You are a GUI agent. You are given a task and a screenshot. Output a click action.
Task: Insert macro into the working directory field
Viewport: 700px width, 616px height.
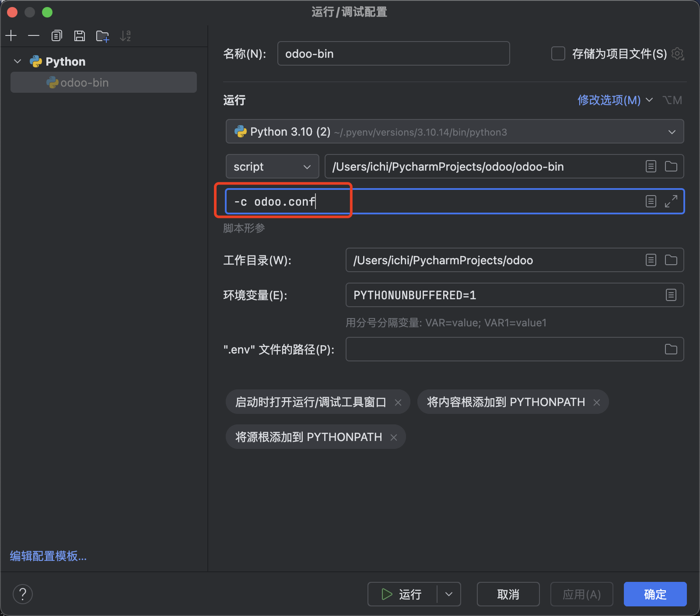pos(651,260)
